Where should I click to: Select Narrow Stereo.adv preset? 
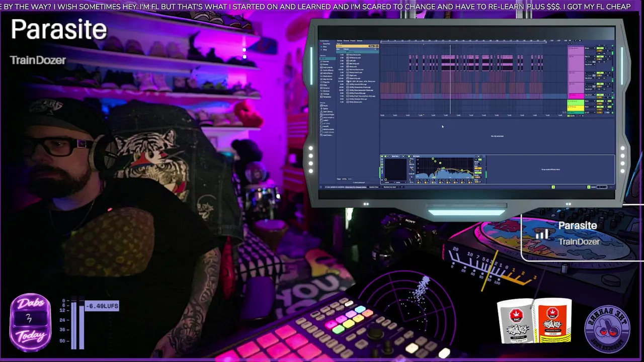[x=355, y=69]
